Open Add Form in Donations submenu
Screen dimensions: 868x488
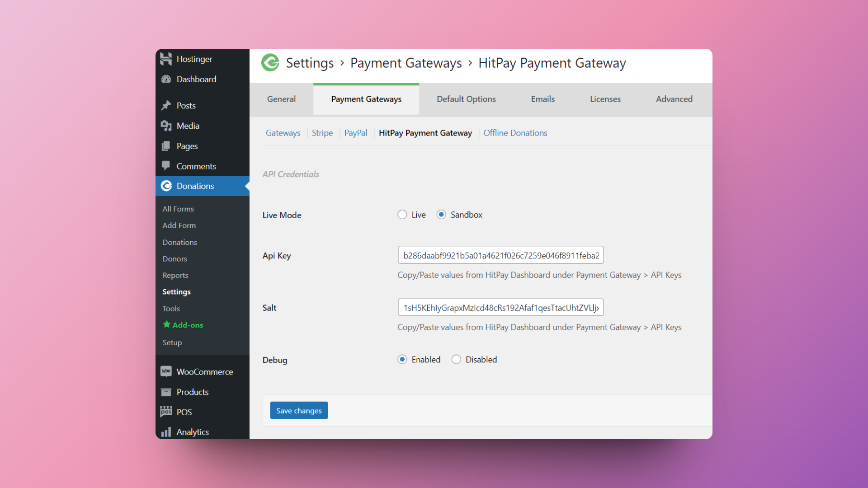pyautogui.click(x=179, y=225)
